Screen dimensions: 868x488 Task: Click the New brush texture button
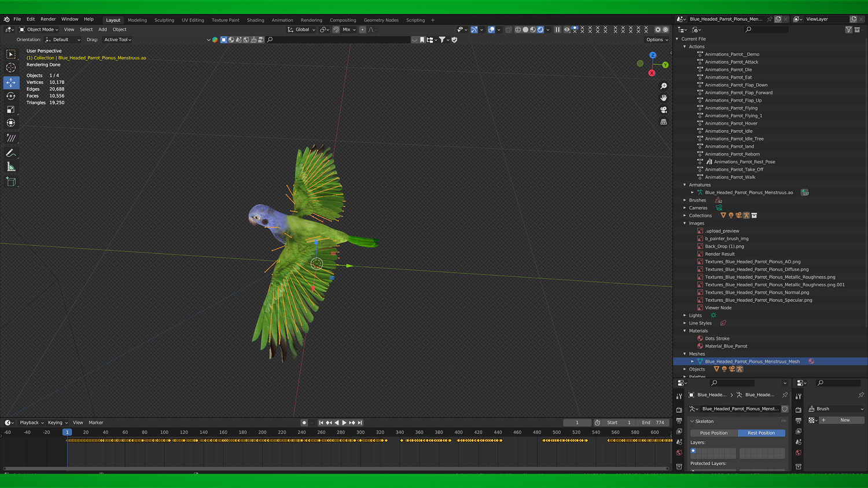[842, 420]
